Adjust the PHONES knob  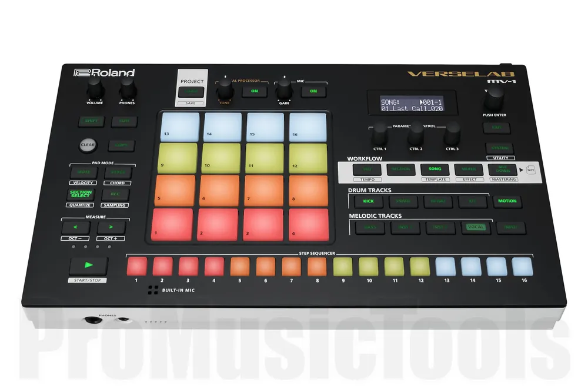click(128, 89)
